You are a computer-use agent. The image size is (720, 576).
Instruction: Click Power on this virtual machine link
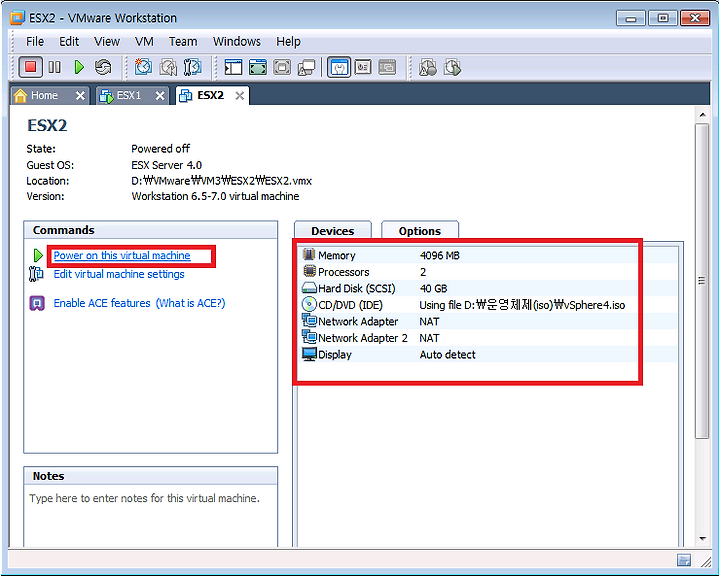122,255
